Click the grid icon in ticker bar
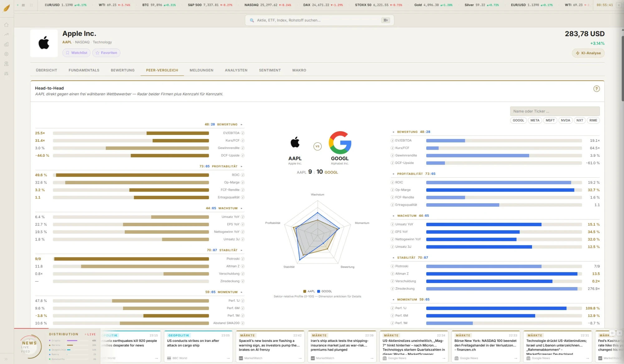 point(31,5)
